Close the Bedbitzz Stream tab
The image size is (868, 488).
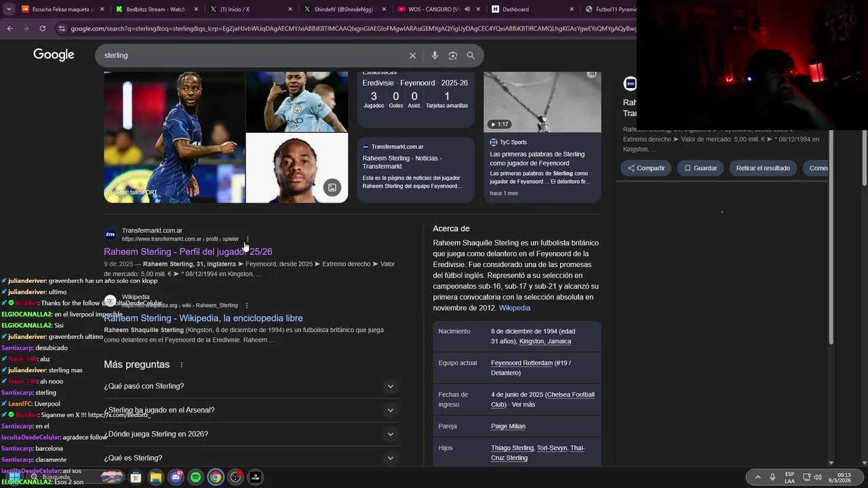tap(197, 9)
